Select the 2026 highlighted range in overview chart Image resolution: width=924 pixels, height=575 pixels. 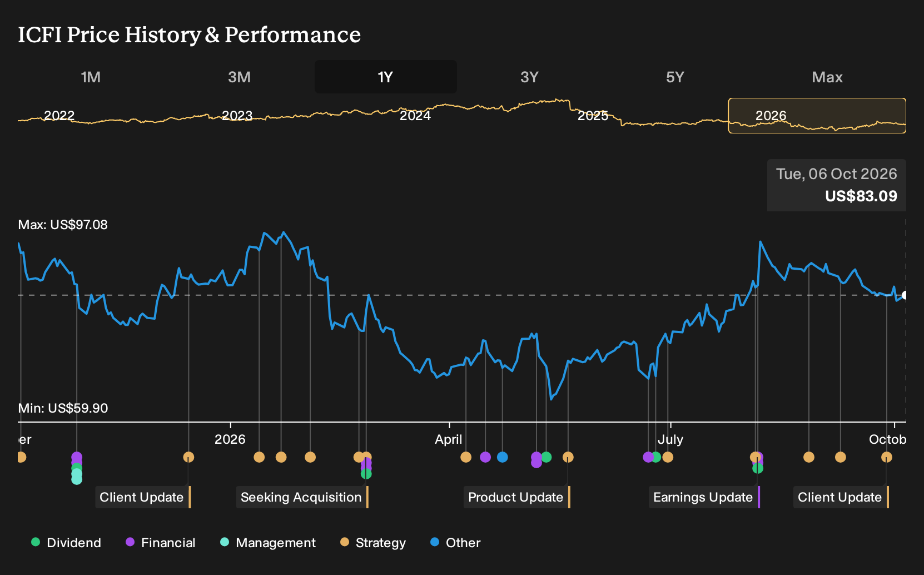817,116
